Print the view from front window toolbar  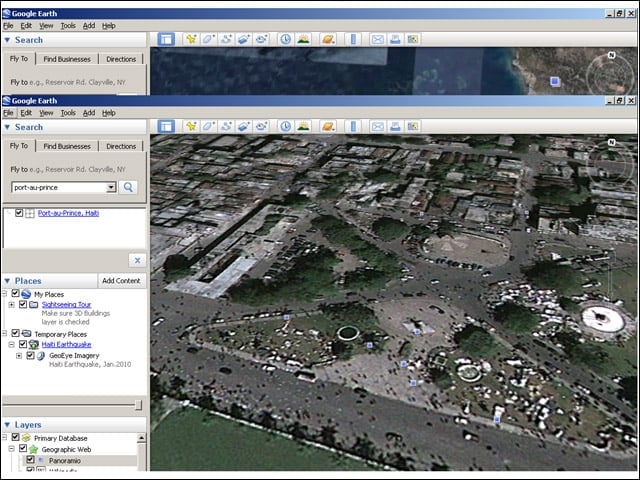coord(395,127)
